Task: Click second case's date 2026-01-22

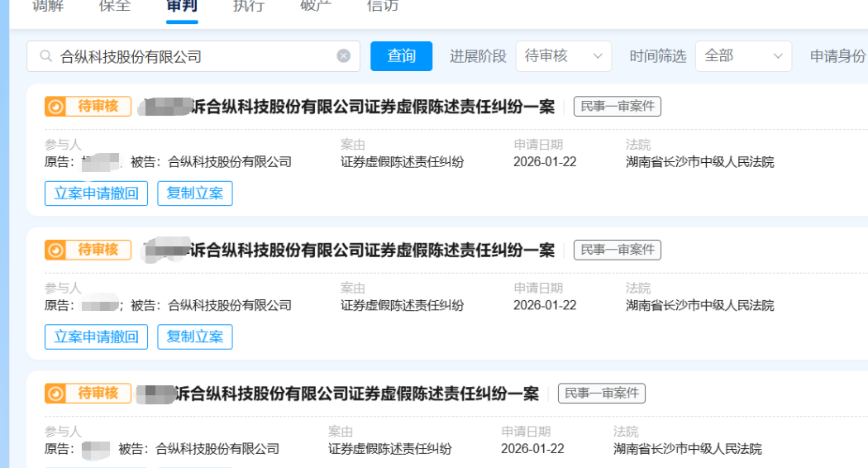Action: point(545,305)
